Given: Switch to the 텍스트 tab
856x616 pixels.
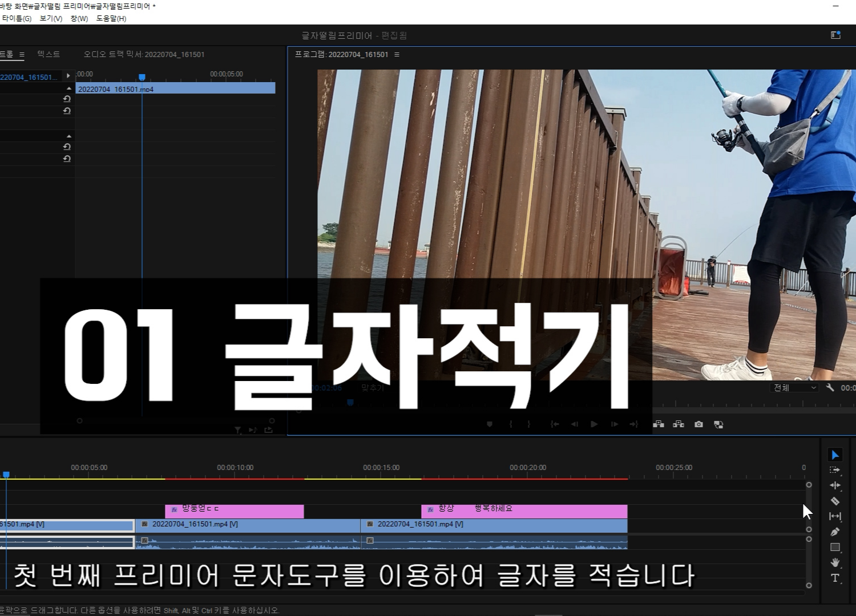Looking at the screenshot, I should 49,54.
